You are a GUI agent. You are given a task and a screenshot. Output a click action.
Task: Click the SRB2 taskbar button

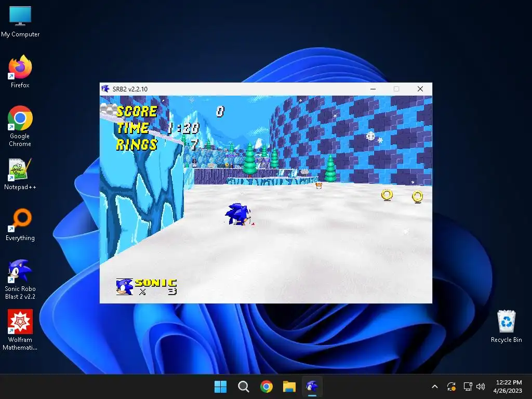point(312,387)
